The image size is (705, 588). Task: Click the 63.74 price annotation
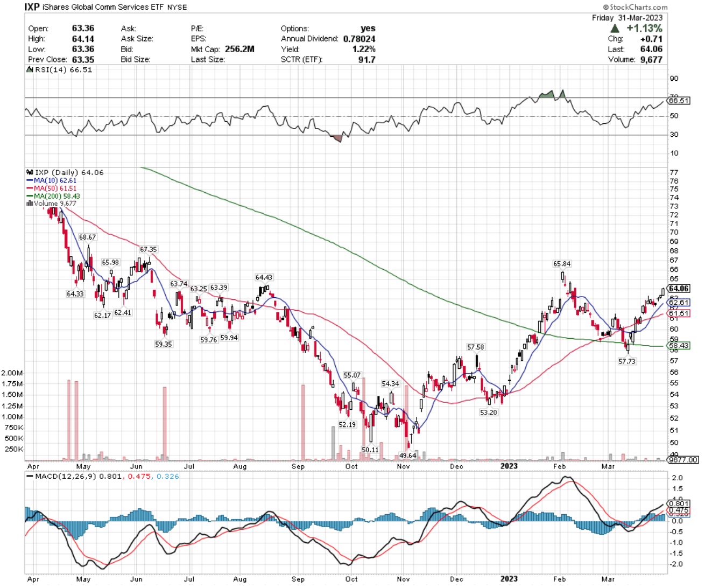pyautogui.click(x=179, y=284)
